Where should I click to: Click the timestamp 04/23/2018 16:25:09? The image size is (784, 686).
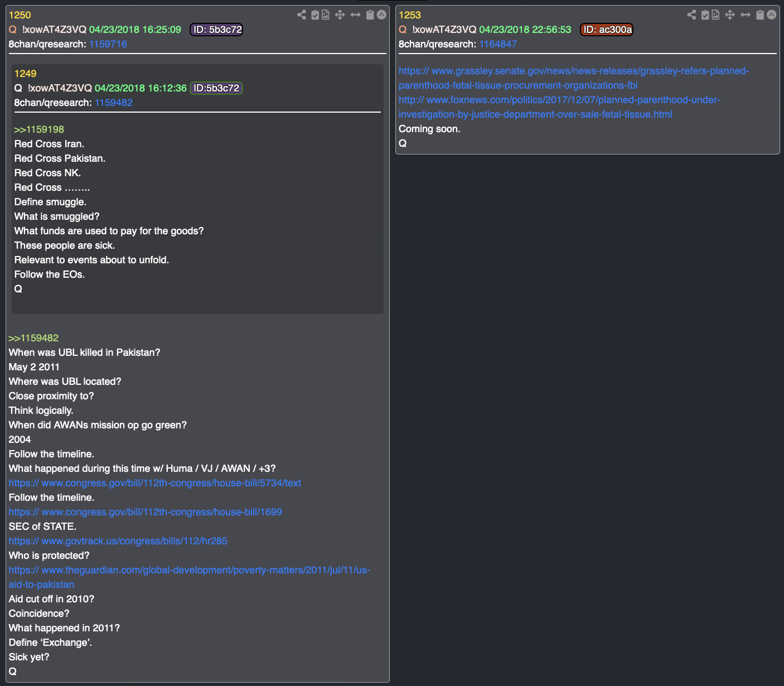tap(135, 30)
